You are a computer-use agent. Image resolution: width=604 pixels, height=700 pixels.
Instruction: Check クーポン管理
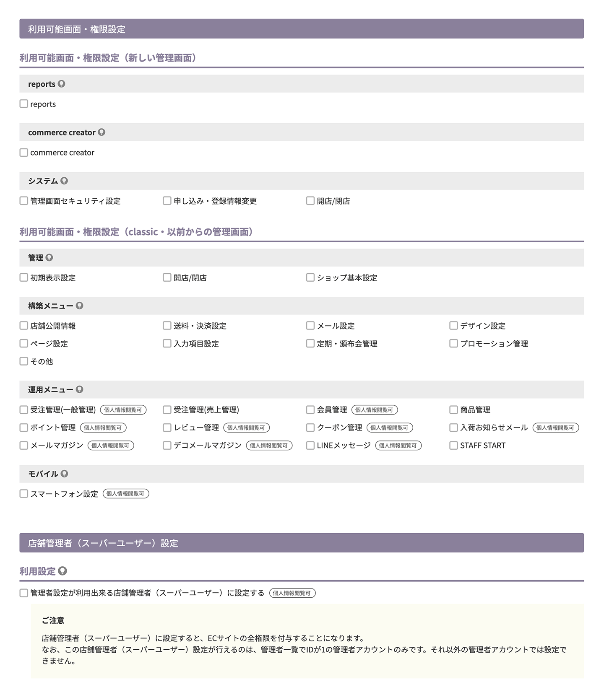tap(310, 428)
